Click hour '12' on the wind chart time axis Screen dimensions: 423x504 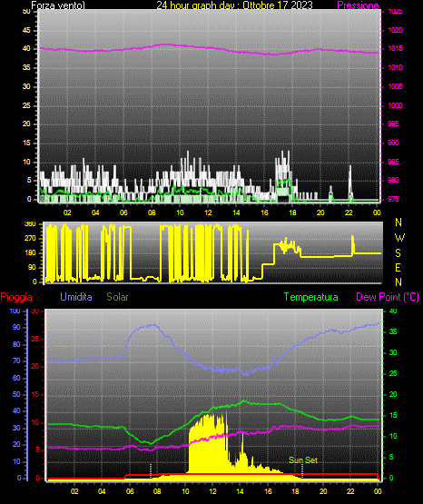pos(208,212)
